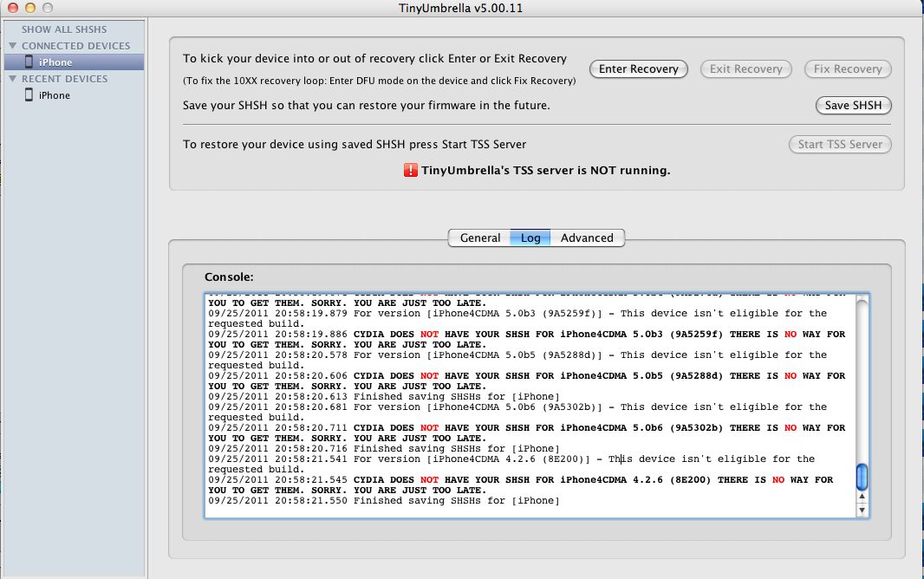Click the Fix Recovery button
The height and width of the screenshot is (579, 924).
point(848,69)
